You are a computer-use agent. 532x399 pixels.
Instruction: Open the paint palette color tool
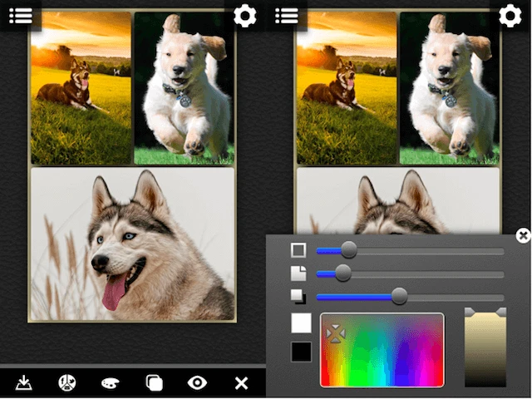pos(110,382)
